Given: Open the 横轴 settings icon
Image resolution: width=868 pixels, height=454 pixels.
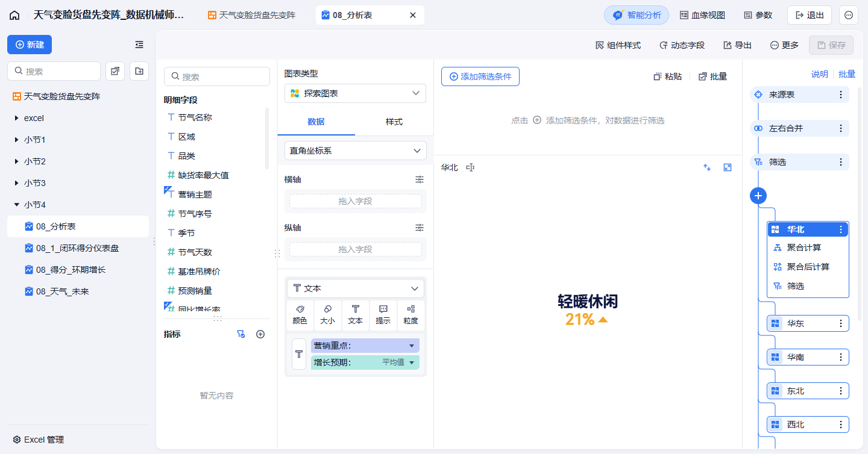Looking at the screenshot, I should click(420, 179).
